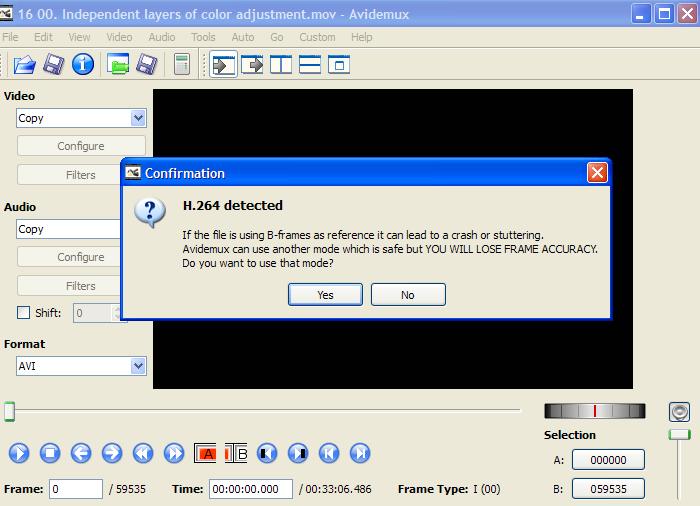Image resolution: width=700 pixels, height=506 pixels.
Task: Click the audio volume speaker icon
Action: [679, 412]
